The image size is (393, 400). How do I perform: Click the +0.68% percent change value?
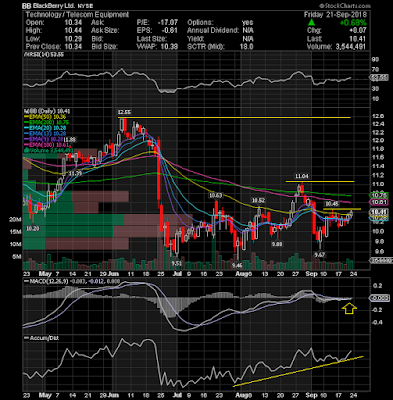tap(353, 23)
